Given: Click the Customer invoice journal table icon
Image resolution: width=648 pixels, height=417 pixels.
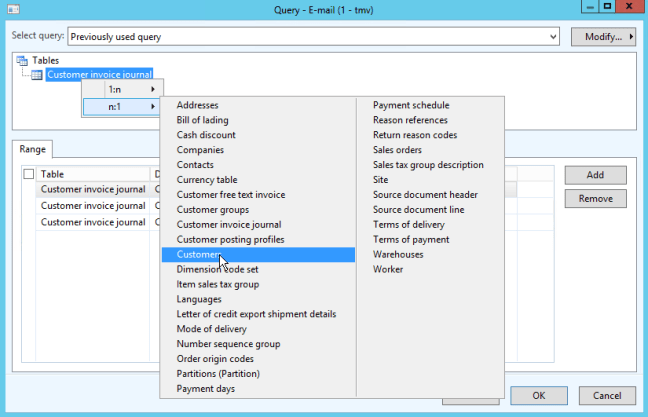Looking at the screenshot, I should click(37, 75).
